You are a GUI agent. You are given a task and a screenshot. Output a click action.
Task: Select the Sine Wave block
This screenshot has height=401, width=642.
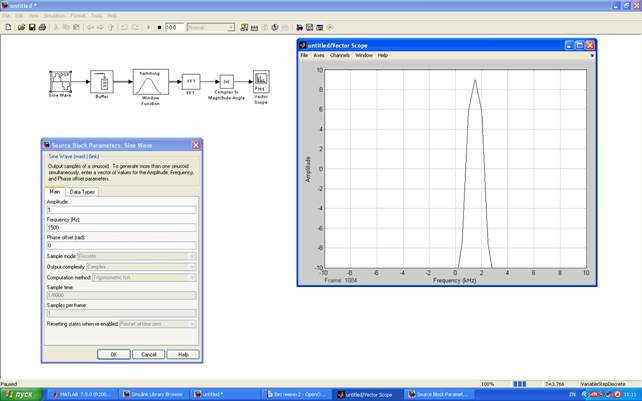[x=61, y=82]
